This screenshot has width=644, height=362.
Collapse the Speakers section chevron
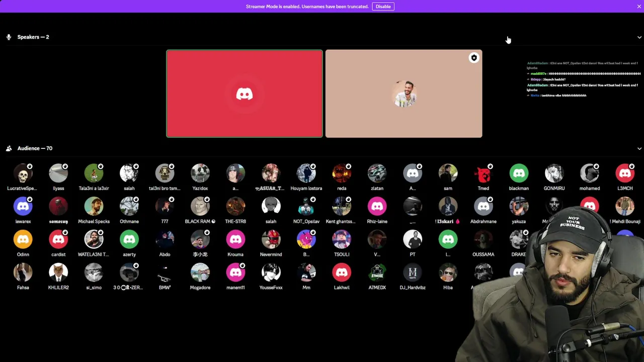[639, 37]
